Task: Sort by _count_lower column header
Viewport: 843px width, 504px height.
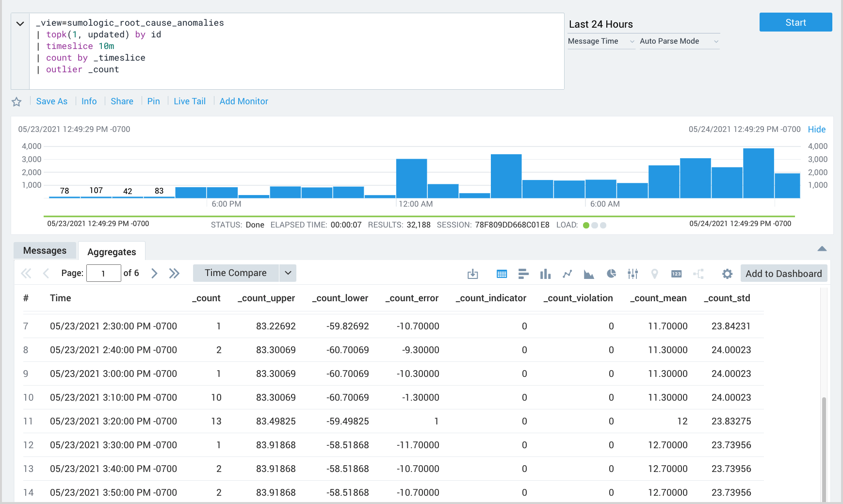Action: 340,298
